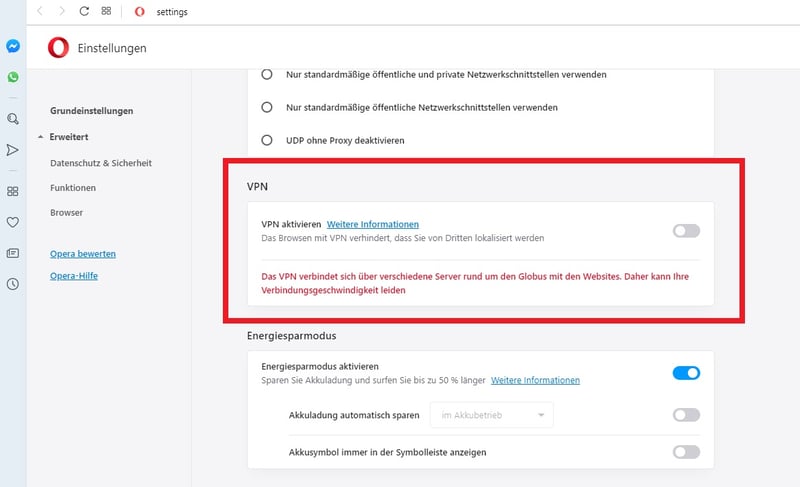The width and height of the screenshot is (800, 487).
Task: Open WhatsApp sidebar panel
Action: tap(13, 77)
